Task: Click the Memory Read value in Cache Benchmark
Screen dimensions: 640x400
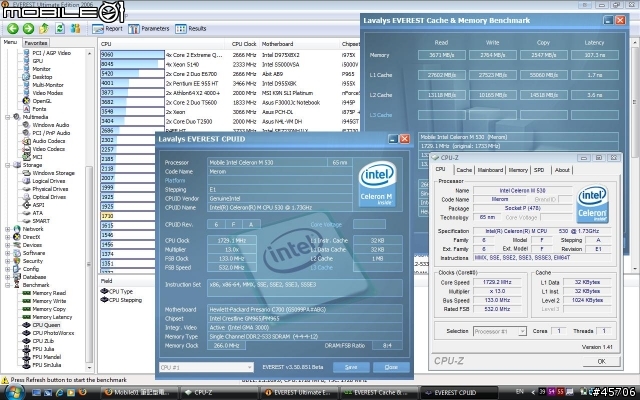Action: coord(442,55)
